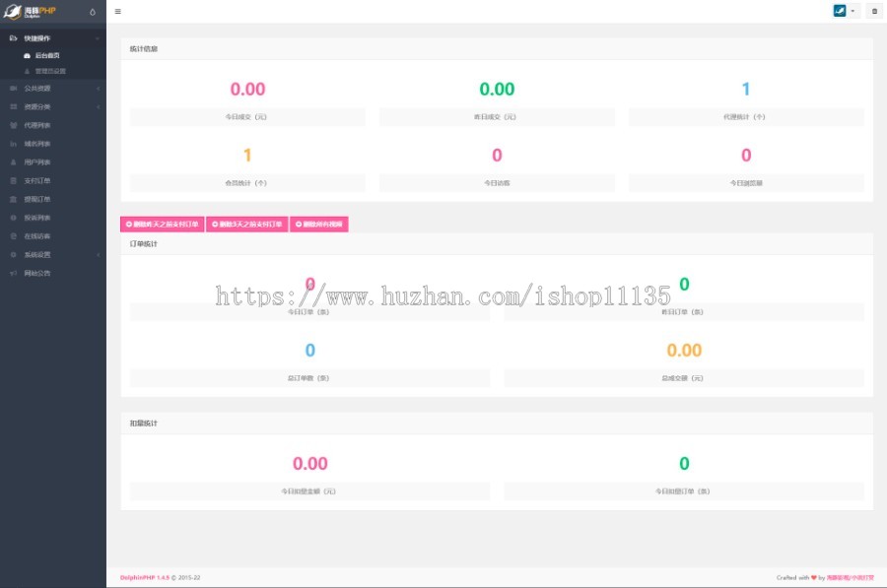The height and width of the screenshot is (588, 887).
Task: Click the 删除所有视频 button
Action: coord(319,225)
